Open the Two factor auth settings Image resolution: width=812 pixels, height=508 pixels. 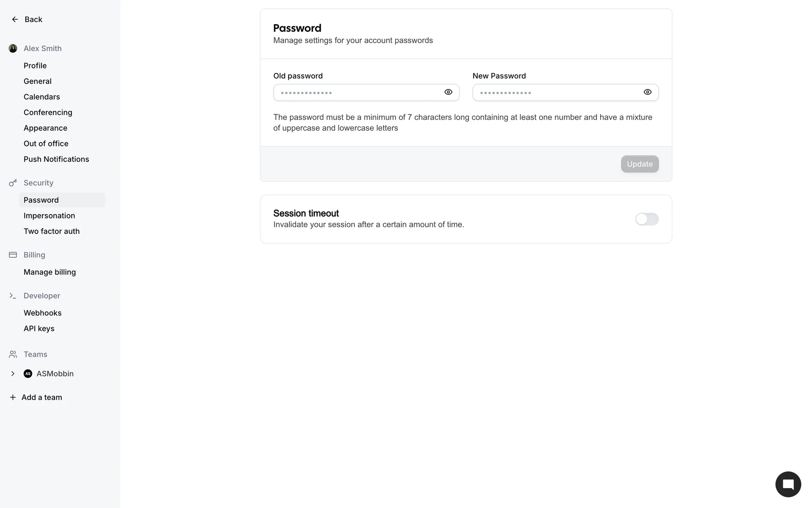coord(52,231)
